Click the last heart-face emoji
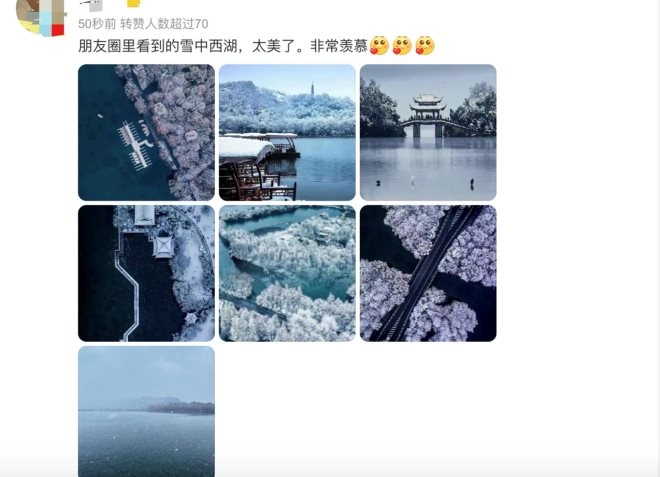660x477 pixels. tap(424, 46)
